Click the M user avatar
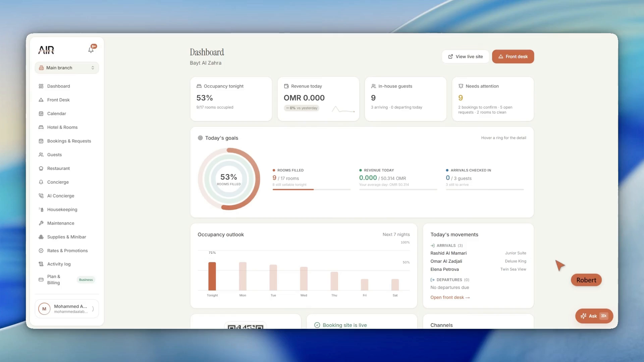The width and height of the screenshot is (644, 362). click(x=44, y=309)
